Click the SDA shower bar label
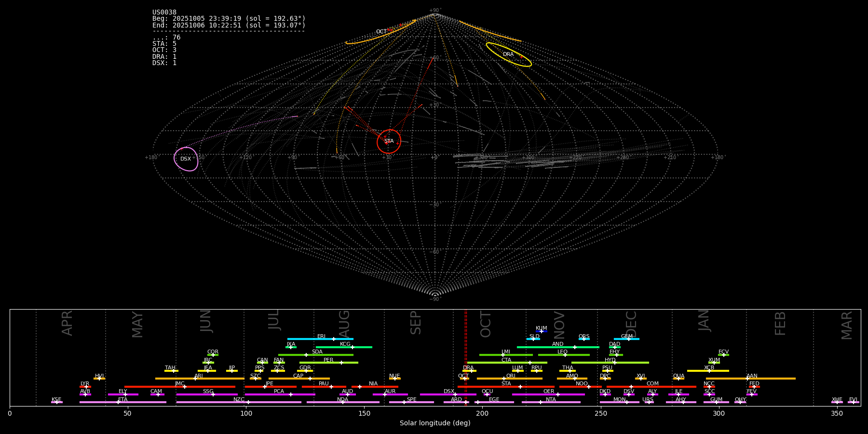Viewport: 868px width, 434px height. point(317,352)
